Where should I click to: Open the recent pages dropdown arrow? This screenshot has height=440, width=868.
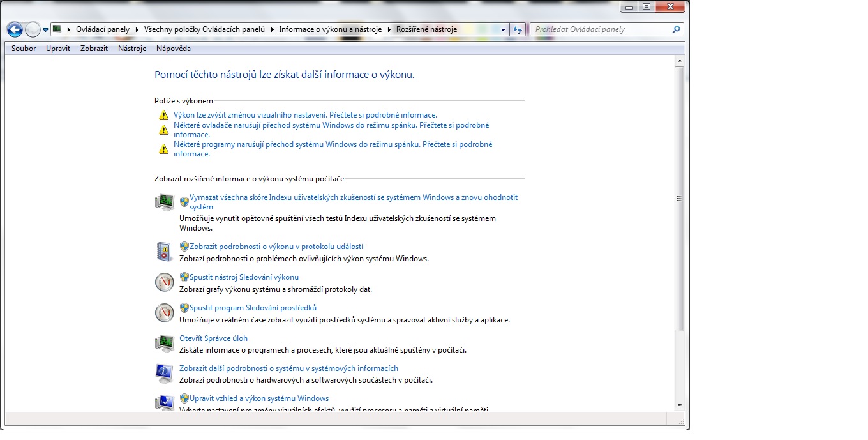click(46, 30)
